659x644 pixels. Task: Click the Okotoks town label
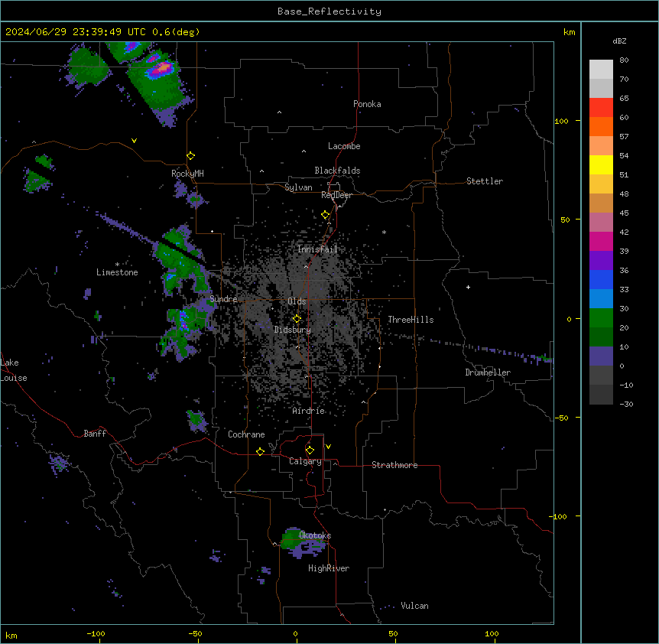pos(315,535)
